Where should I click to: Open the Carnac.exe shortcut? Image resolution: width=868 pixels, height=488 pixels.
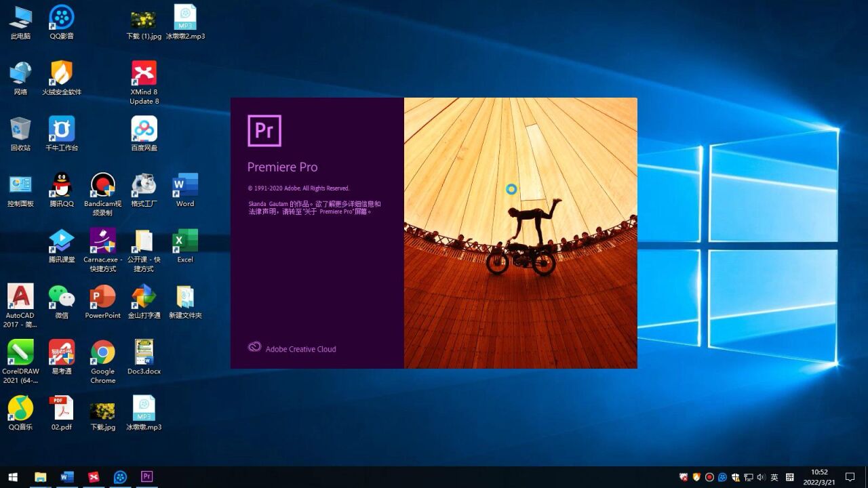pos(103,249)
